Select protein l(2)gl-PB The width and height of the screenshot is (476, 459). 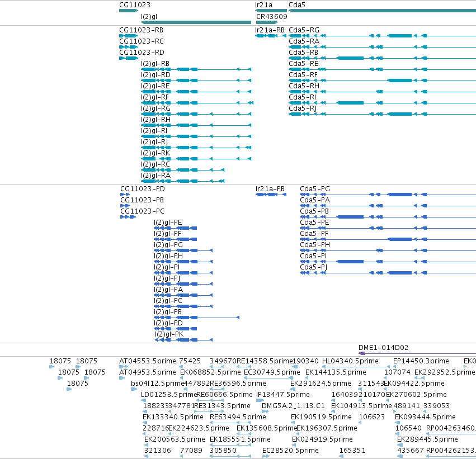coord(168,312)
